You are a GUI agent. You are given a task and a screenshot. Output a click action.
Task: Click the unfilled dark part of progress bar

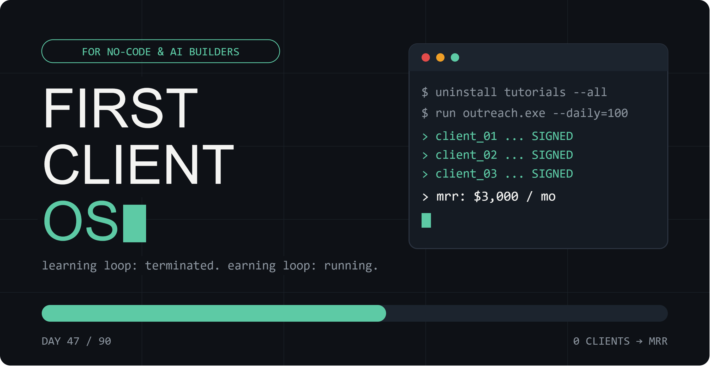coord(527,314)
